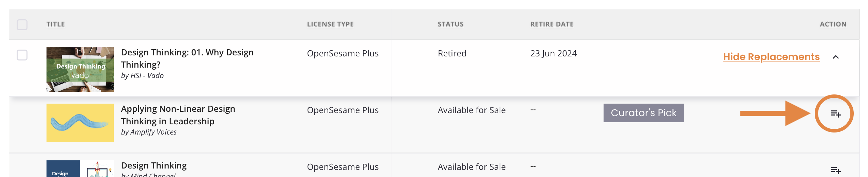This screenshot has height=177, width=868.
Task: Open yellow Amplify Voices course thumbnail
Action: (x=80, y=123)
